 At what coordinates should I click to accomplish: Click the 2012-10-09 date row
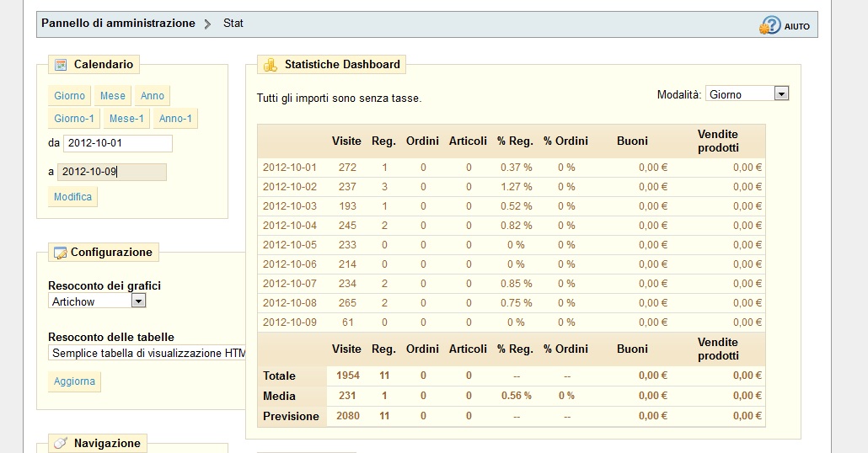[x=512, y=322]
